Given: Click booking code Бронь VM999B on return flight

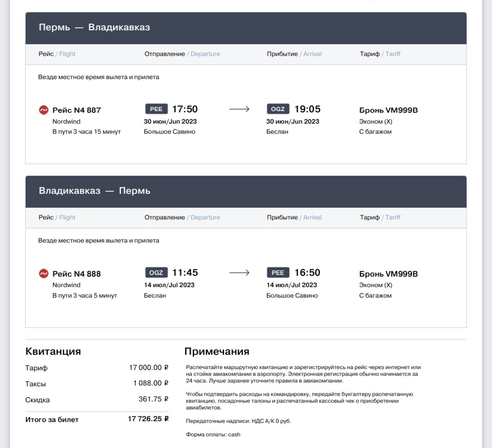Looking at the screenshot, I should pos(389,274).
